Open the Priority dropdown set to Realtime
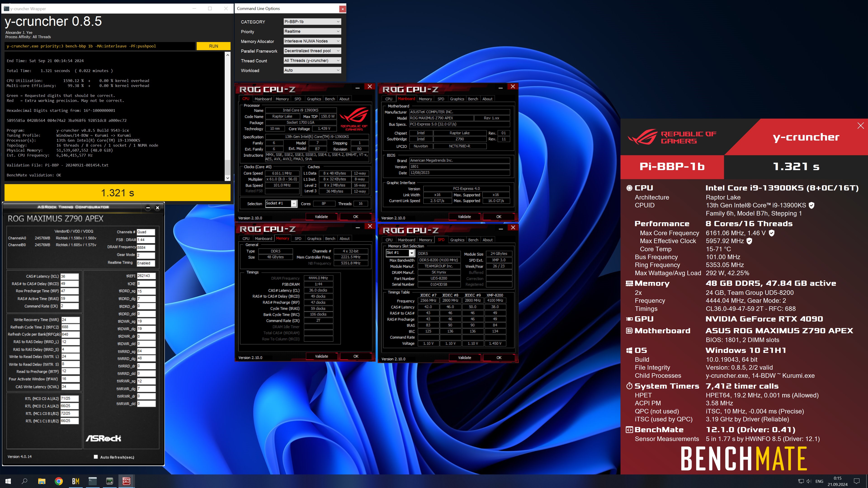Viewport: 868px width, 488px height. pos(312,31)
